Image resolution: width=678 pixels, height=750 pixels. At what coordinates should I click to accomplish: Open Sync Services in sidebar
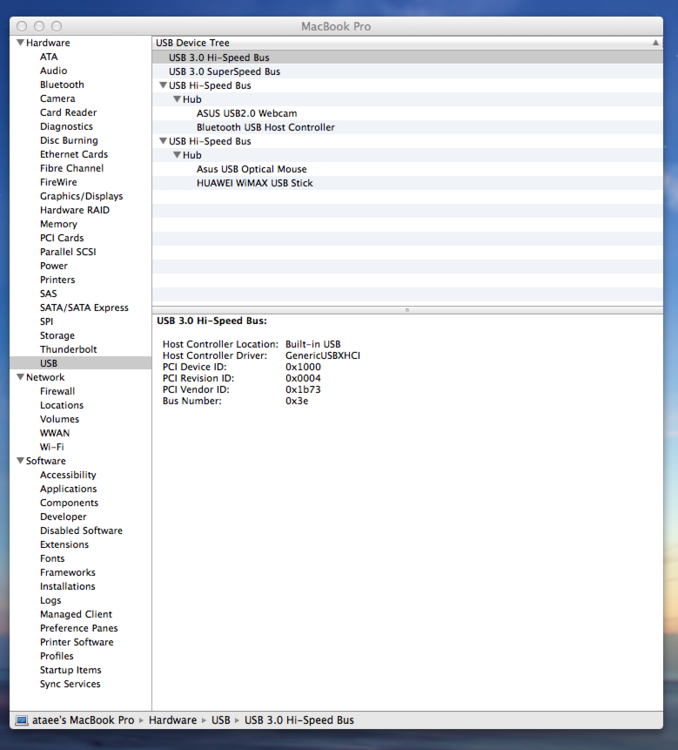pyautogui.click(x=70, y=684)
